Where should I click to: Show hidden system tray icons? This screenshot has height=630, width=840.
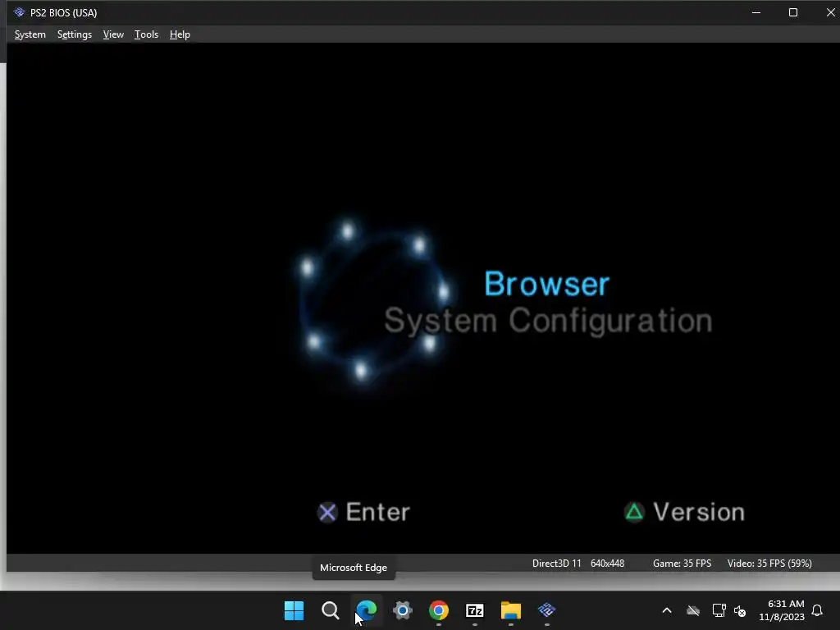coord(667,610)
